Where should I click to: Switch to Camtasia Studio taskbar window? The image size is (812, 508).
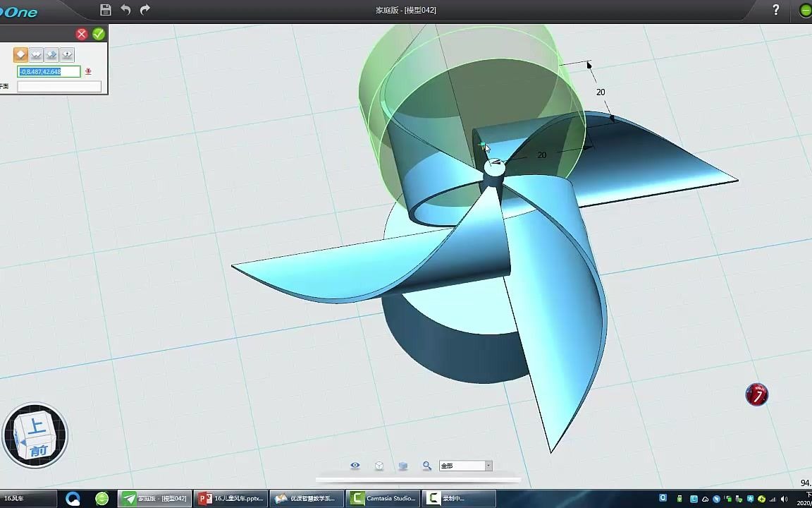382,499
